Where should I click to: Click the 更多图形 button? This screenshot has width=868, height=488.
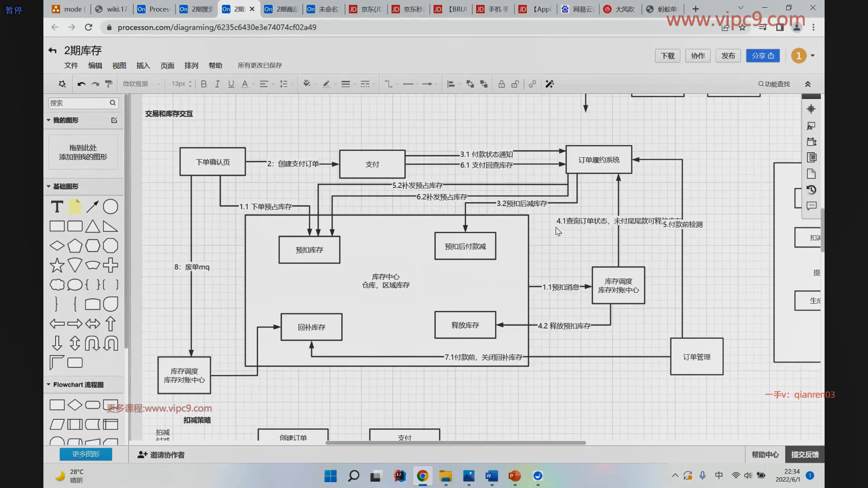click(86, 454)
